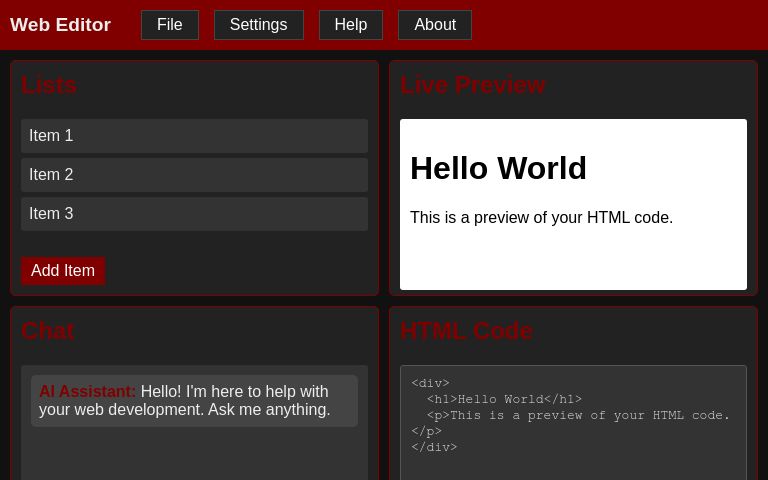Place cursor in the h1 code line
The width and height of the screenshot is (768, 480).
[x=504, y=400]
